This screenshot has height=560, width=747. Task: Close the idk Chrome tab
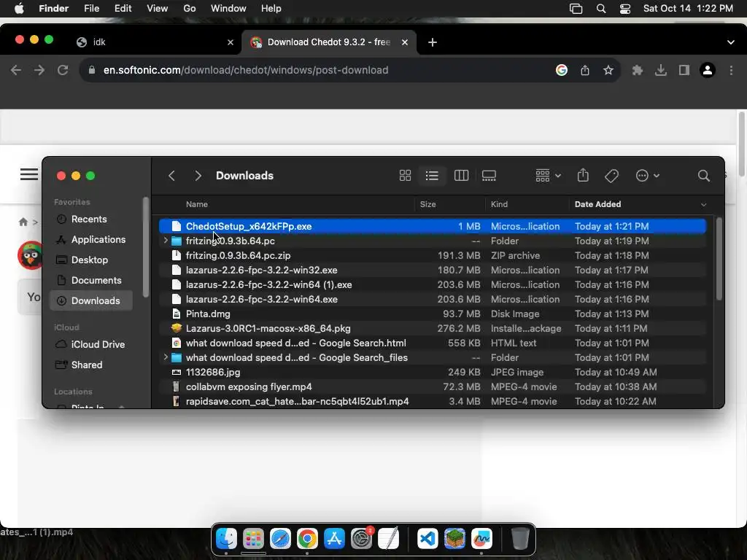click(231, 42)
